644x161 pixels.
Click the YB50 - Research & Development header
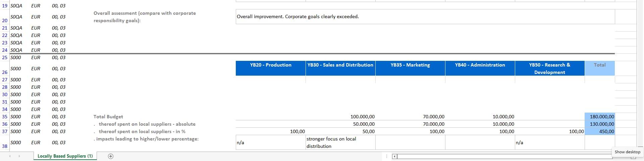click(549, 68)
